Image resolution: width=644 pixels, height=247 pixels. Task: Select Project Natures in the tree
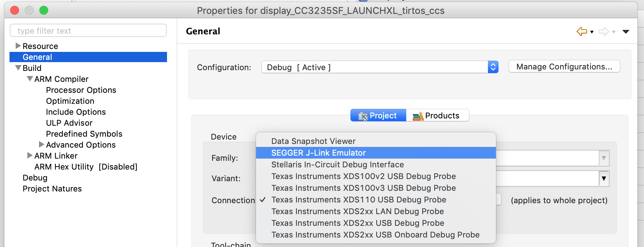pos(52,189)
